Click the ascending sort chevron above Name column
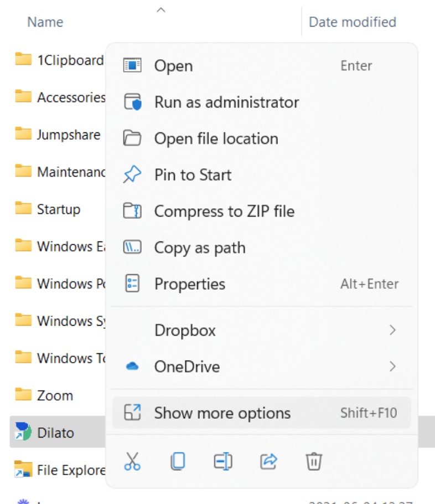 click(x=160, y=9)
